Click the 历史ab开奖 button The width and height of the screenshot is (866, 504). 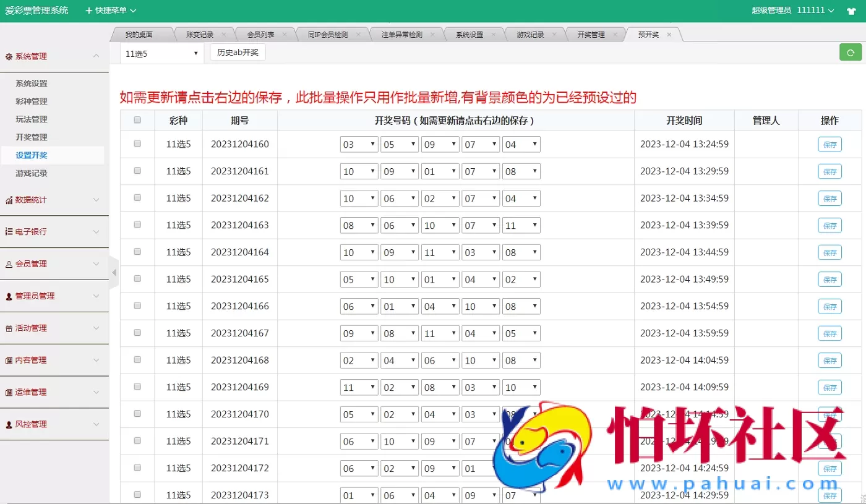click(237, 53)
